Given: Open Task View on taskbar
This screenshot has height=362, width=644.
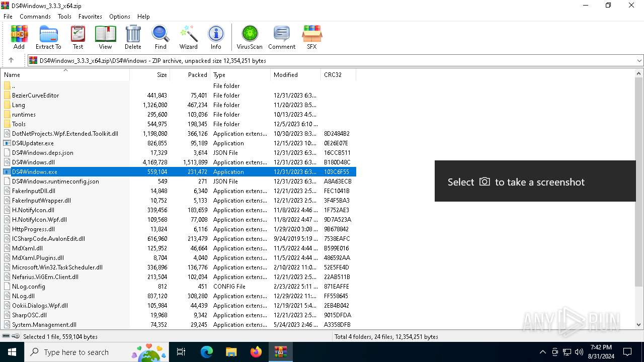Looking at the screenshot, I should click(x=181, y=352).
